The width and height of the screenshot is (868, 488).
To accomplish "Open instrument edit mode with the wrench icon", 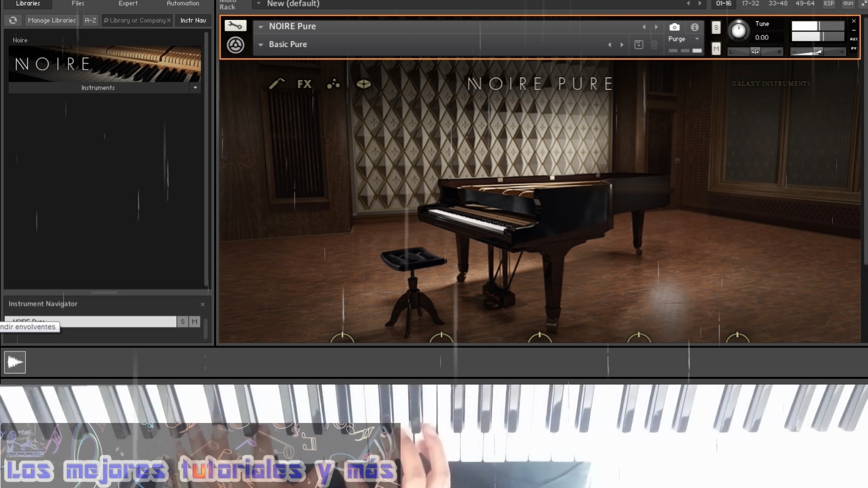I will [x=235, y=25].
